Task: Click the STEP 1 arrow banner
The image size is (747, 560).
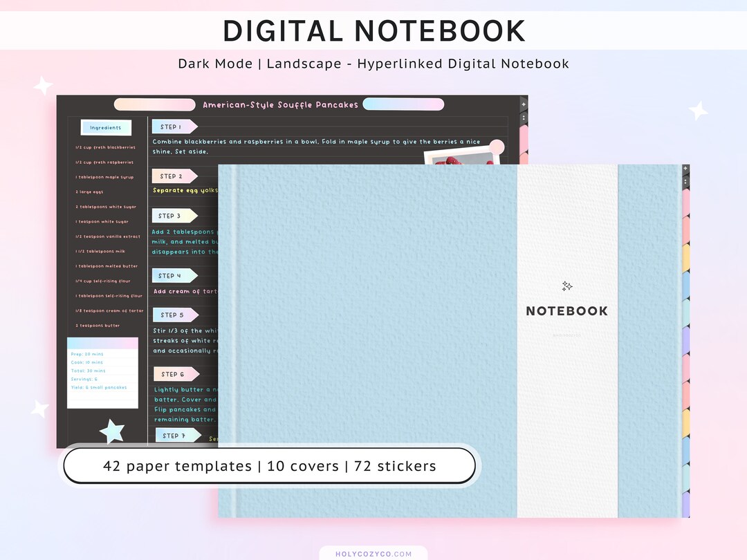Action: click(173, 127)
